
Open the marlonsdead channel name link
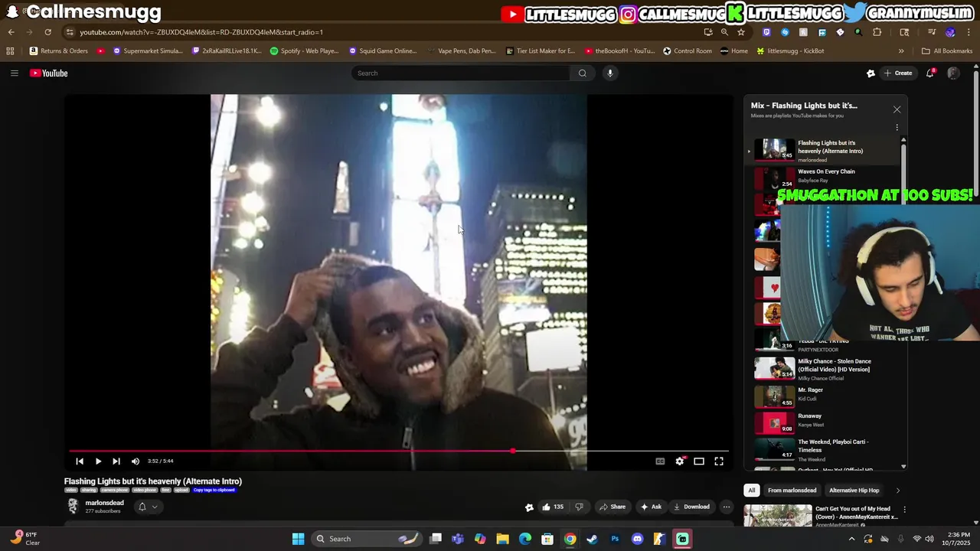(x=104, y=503)
